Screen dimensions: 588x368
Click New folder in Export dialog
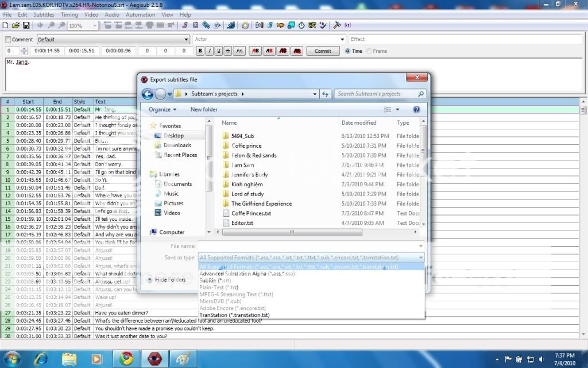point(204,109)
